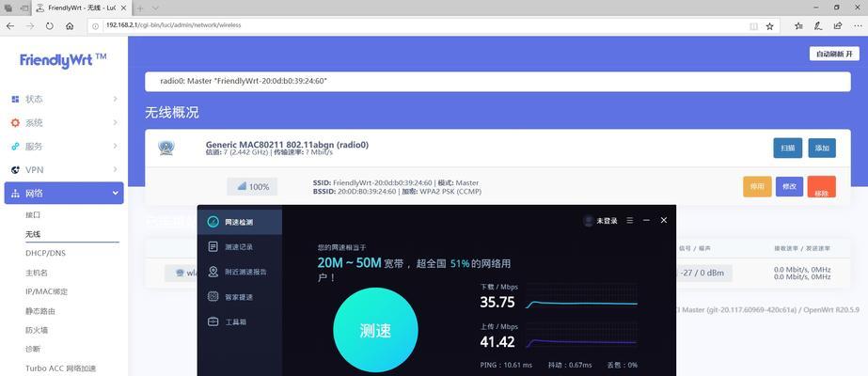The width and height of the screenshot is (868, 376).
Task: Open 管家提速 in speed test sidebar
Action: [239, 297]
